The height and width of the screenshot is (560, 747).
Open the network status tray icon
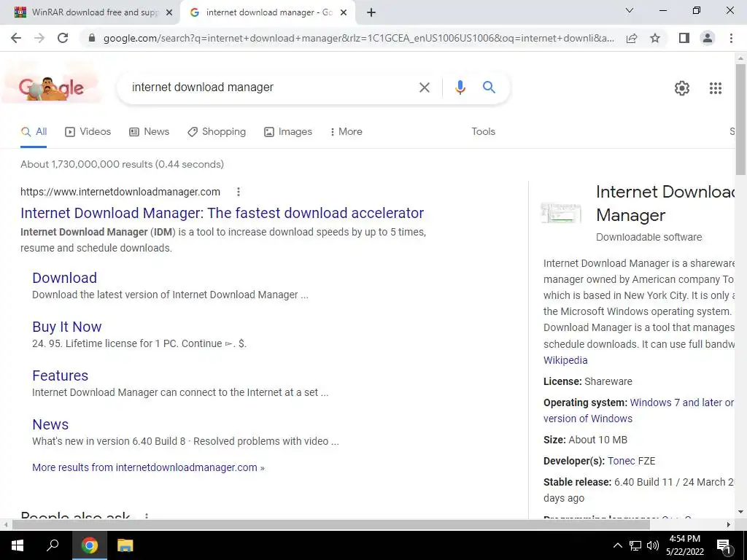(x=635, y=545)
